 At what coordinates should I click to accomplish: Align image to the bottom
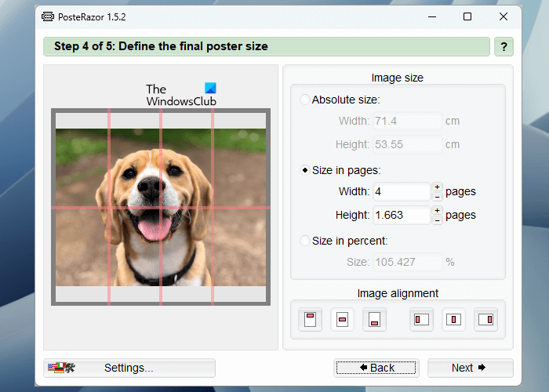374,319
